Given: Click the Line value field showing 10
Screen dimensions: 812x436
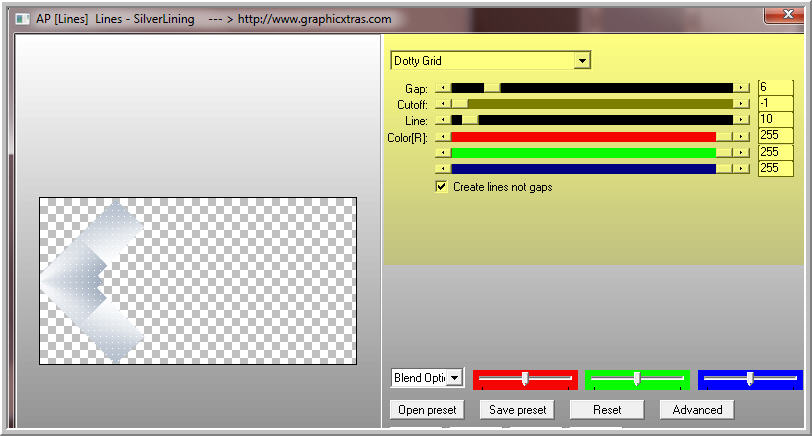Looking at the screenshot, I should [776, 120].
